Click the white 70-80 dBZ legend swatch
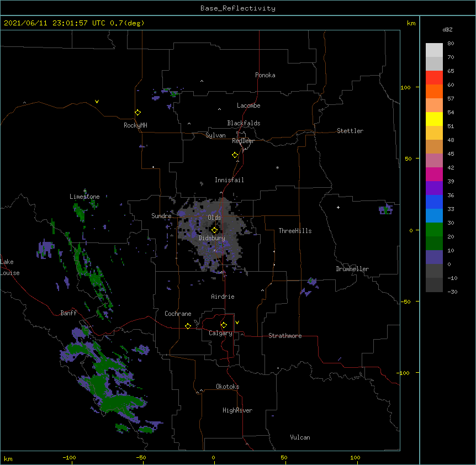This screenshot has width=476, height=465. [x=434, y=50]
